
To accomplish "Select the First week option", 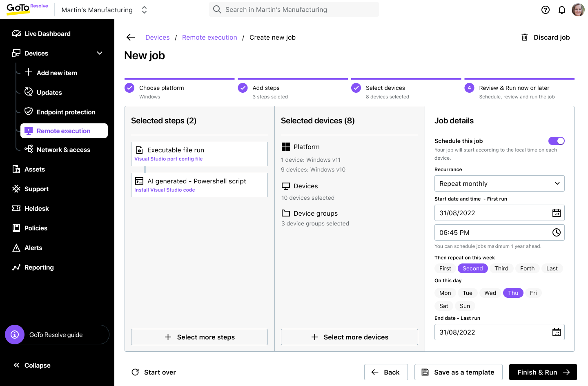I will point(445,268).
